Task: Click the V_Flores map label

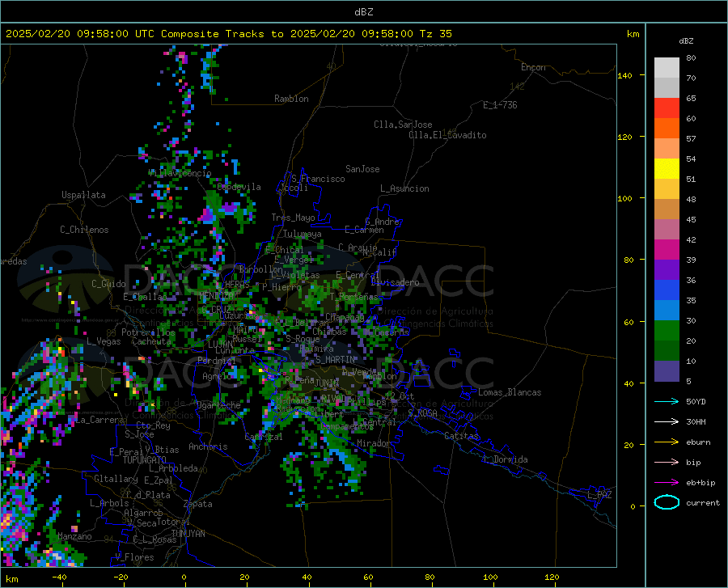Action: click(x=134, y=557)
